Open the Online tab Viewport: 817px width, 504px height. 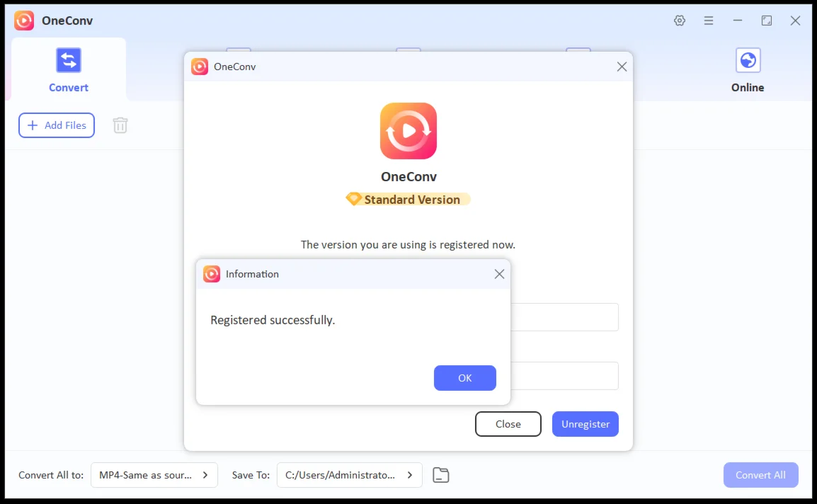point(747,70)
